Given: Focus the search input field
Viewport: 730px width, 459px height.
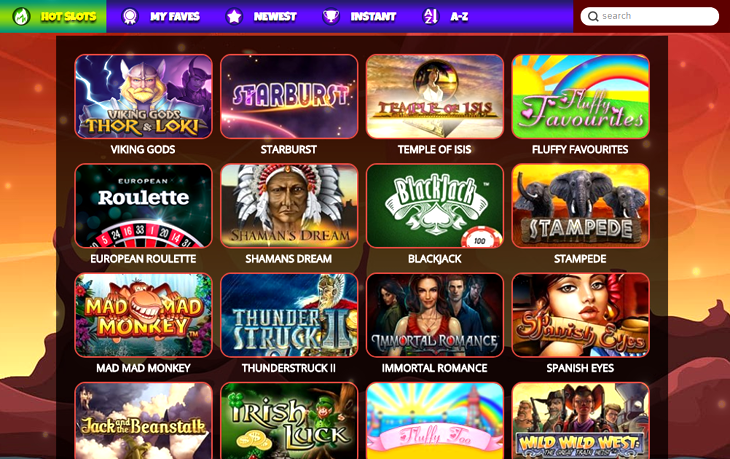Looking at the screenshot, I should click(649, 16).
